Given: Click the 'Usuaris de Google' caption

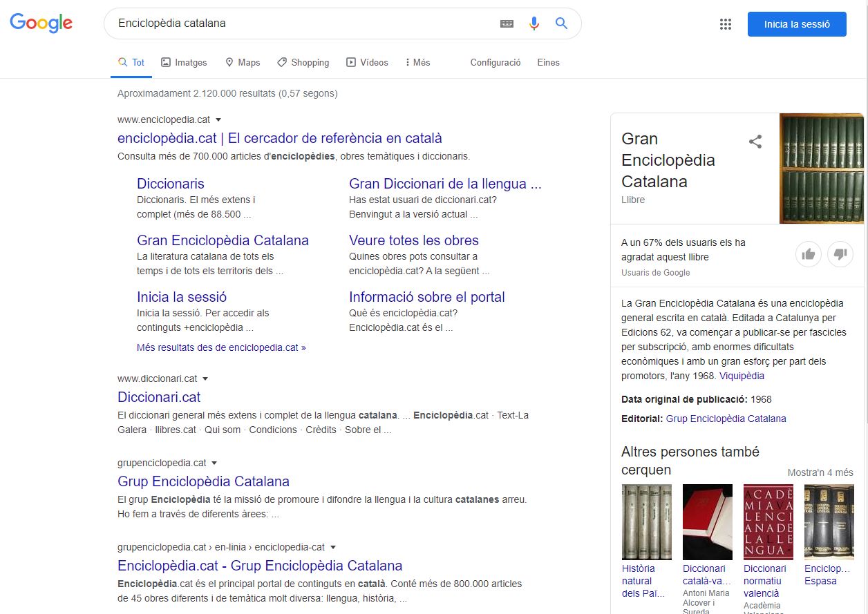Looking at the screenshot, I should [656, 273].
